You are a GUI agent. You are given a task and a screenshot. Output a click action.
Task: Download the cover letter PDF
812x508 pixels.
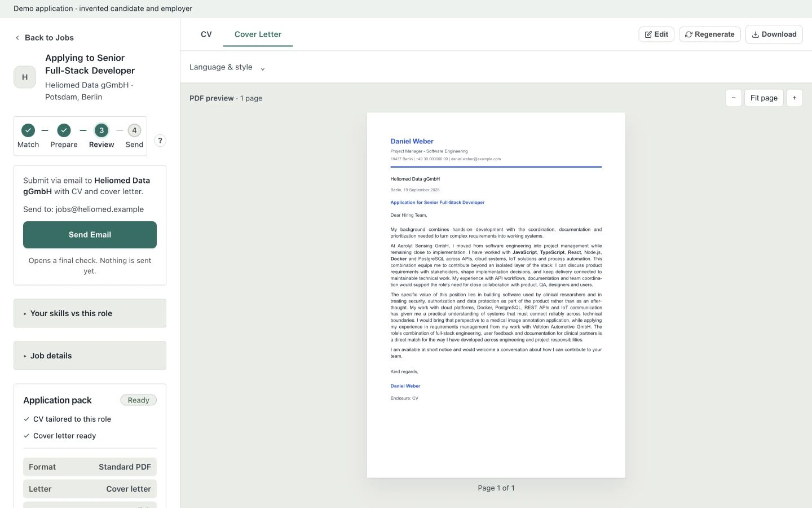(x=774, y=34)
